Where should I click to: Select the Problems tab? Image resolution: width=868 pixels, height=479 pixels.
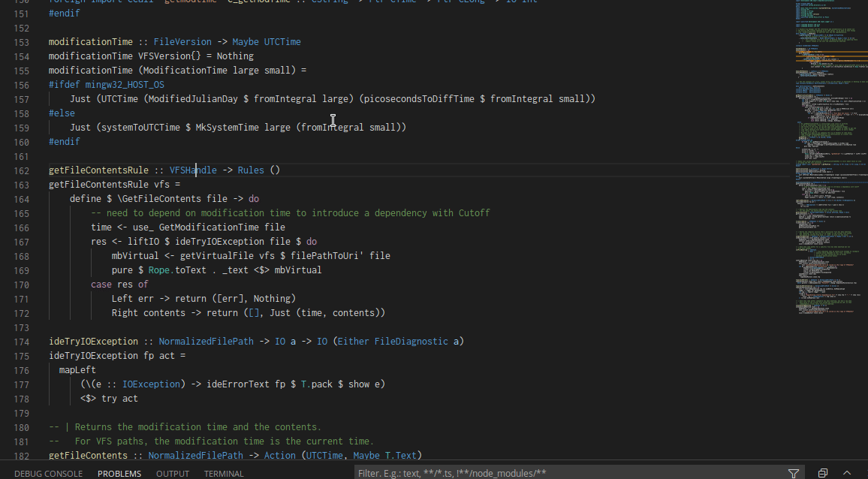[x=119, y=474]
